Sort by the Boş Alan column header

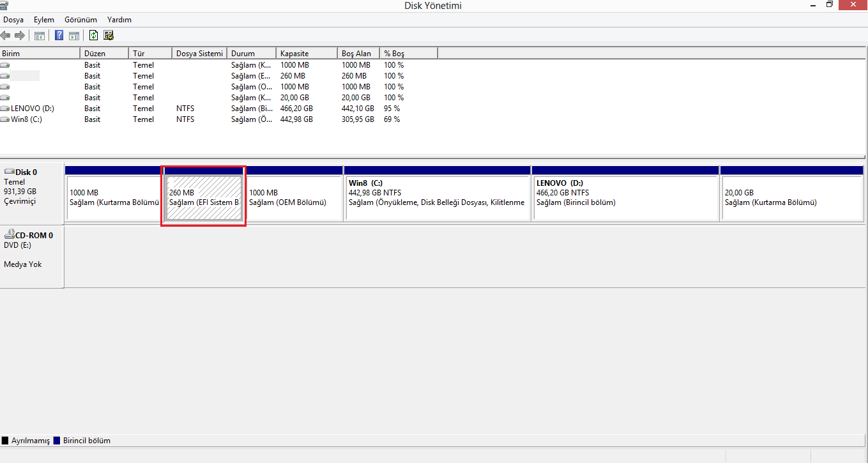point(358,54)
